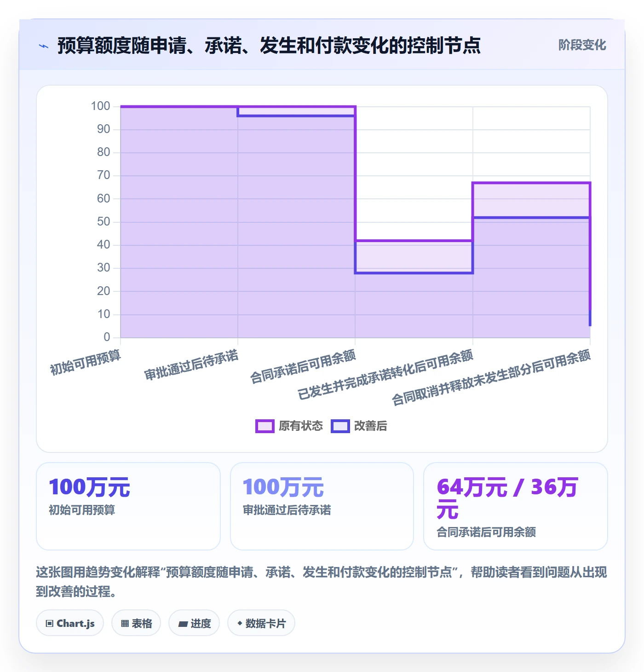Select the 进度 tag chip
Screen dimensions: 644x672
(x=194, y=623)
